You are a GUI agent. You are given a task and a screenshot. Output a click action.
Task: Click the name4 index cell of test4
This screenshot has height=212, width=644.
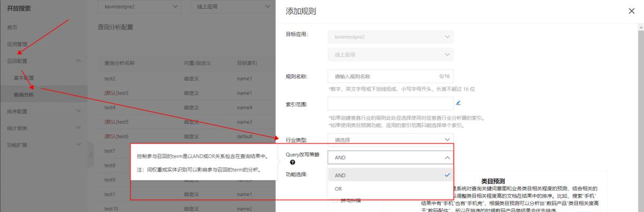[x=244, y=108]
